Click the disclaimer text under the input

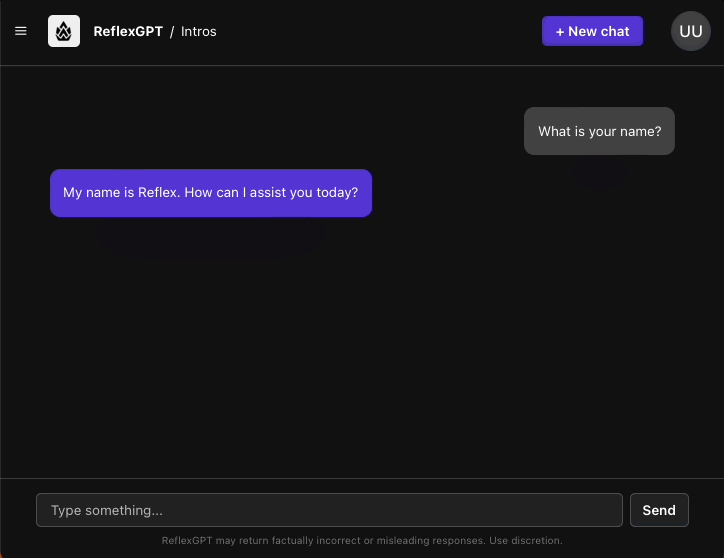tap(362, 541)
